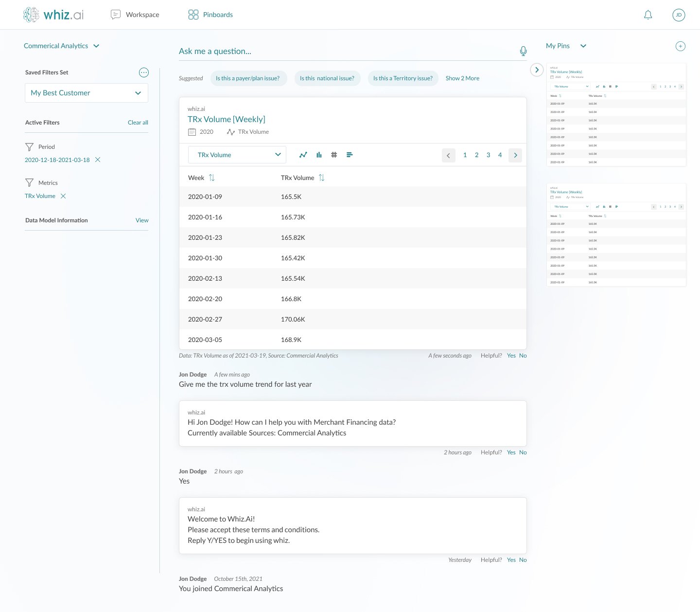700x612 pixels.
Task: Open the My Best Customer dropdown
Action: click(x=87, y=93)
